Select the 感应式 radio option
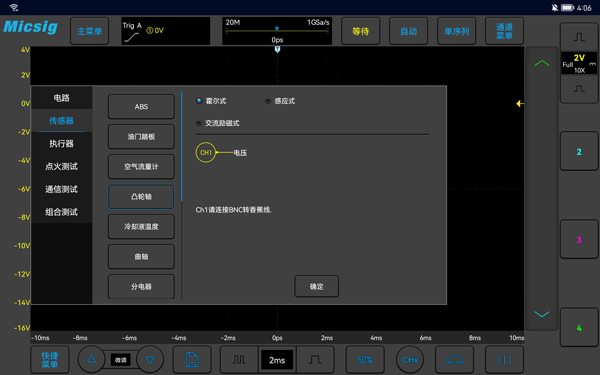 click(280, 101)
